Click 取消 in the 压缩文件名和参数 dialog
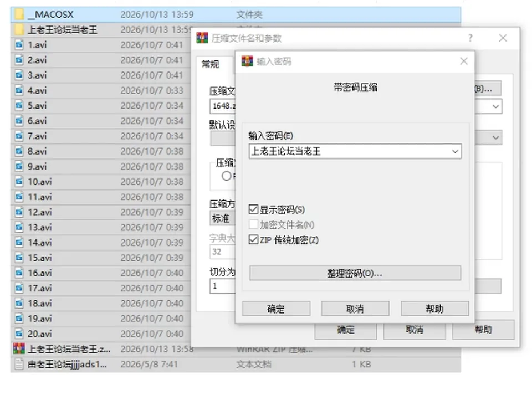 tap(415, 330)
